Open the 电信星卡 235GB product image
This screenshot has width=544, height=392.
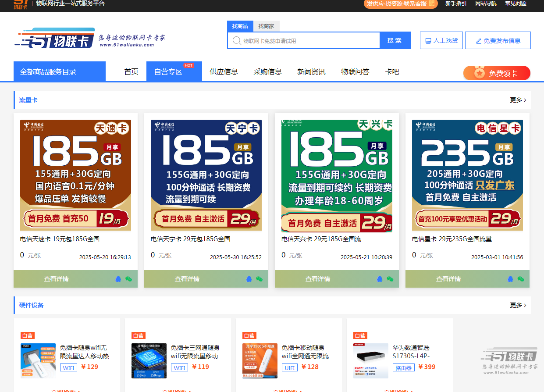coord(467,175)
